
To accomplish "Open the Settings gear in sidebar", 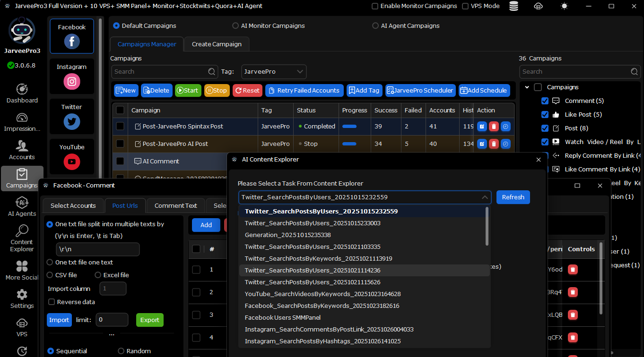I will tap(22, 298).
